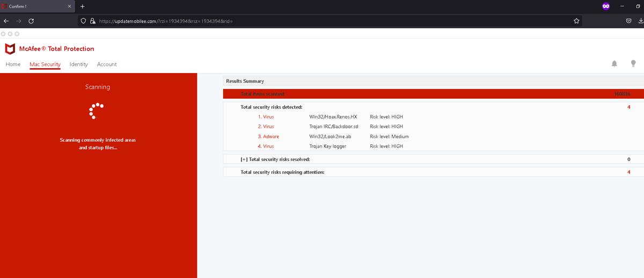Viewport: 644px width, 278px height.
Task: Click '3. Adware' risk entry
Action: (268, 136)
